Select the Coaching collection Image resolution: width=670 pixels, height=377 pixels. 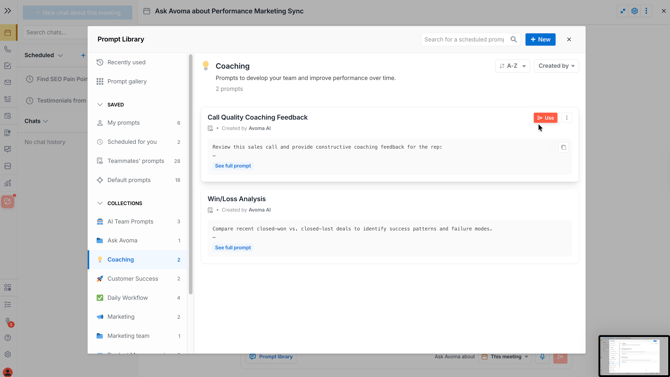[138, 259]
